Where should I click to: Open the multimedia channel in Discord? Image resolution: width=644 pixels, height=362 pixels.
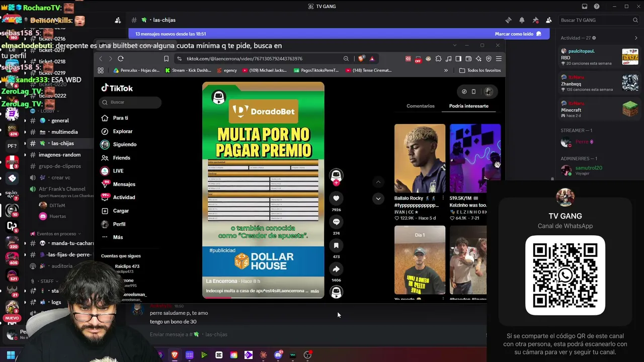pos(60,132)
